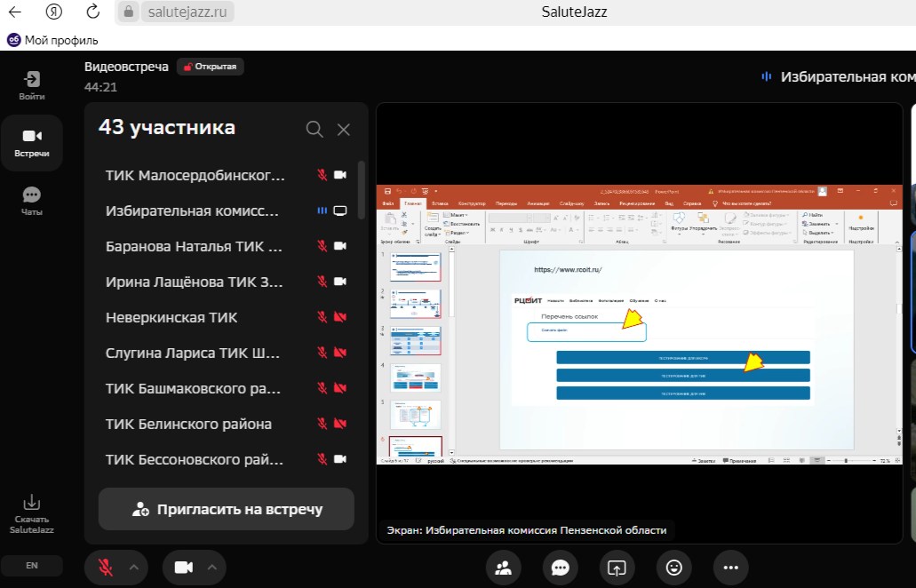The width and height of the screenshot is (916, 588).
Task: Open the Конструктор ribbon tab in shared PowerPoint
Action: point(472,203)
